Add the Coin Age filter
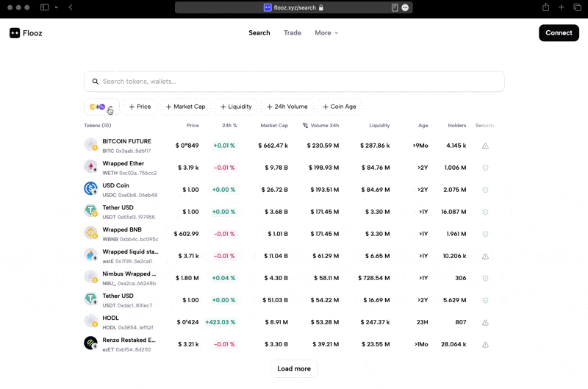 [x=339, y=107]
